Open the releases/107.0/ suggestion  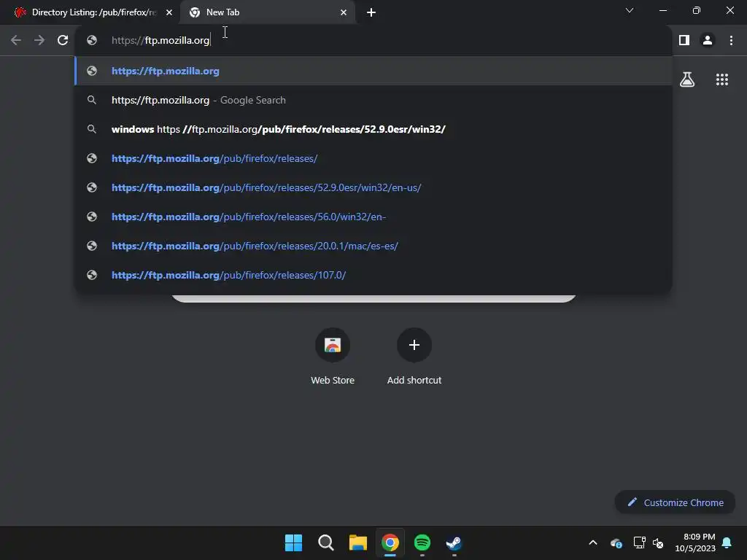click(x=373, y=275)
